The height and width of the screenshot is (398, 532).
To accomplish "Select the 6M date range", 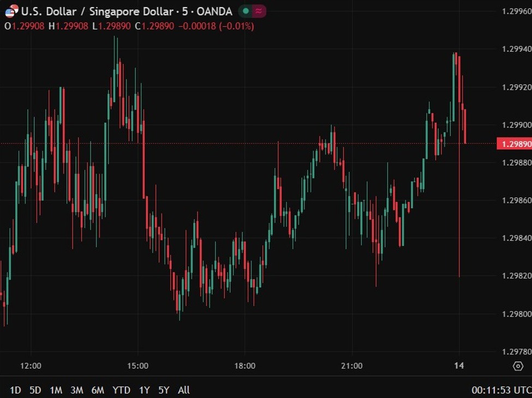I will tap(98, 390).
